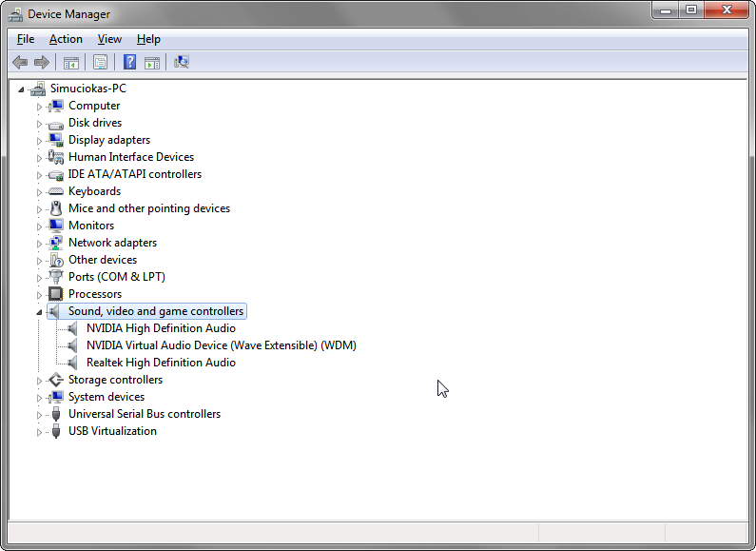The width and height of the screenshot is (756, 551).
Task: Click the System devices icon
Action: [56, 397]
